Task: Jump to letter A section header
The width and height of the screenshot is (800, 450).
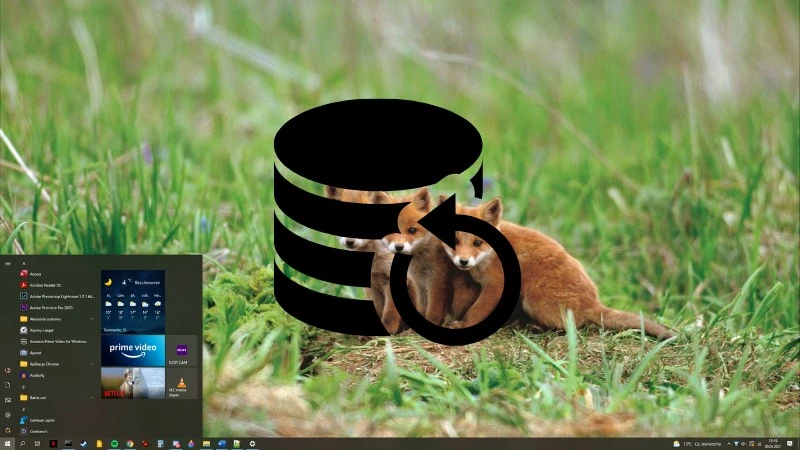Action: click(x=23, y=263)
